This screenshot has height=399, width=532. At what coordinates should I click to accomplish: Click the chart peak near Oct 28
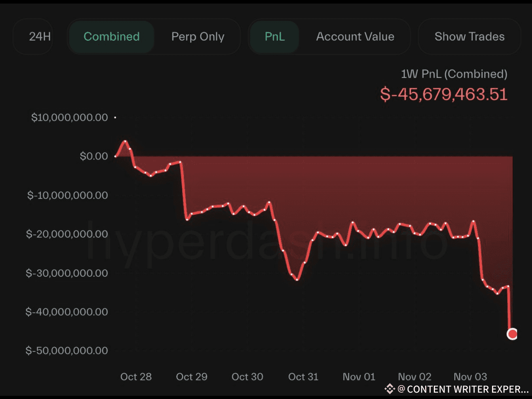(125, 141)
